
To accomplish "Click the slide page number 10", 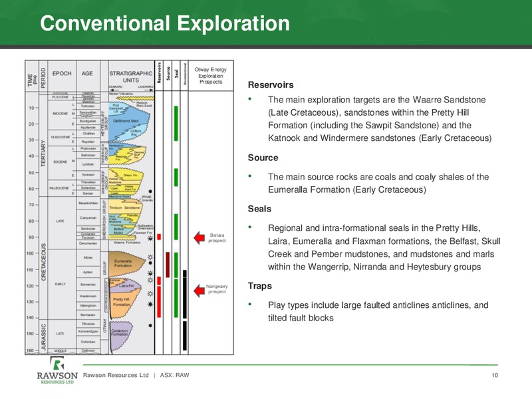I will (x=495, y=375).
